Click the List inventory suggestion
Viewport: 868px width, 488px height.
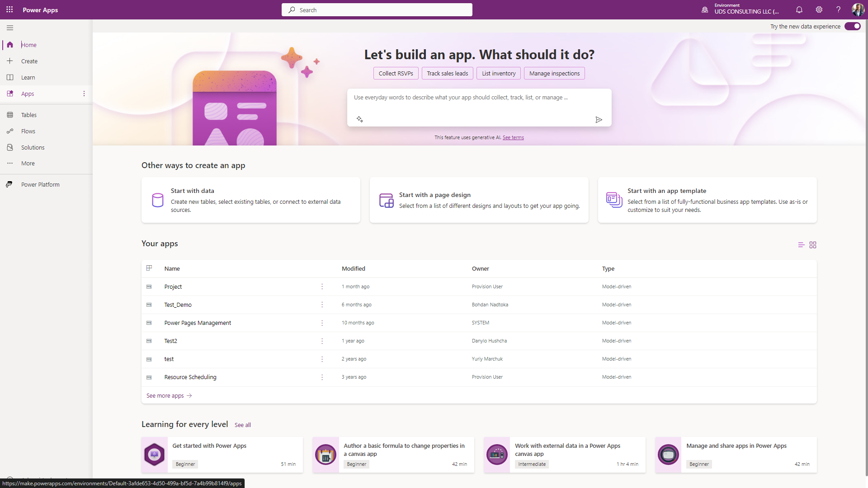499,73
